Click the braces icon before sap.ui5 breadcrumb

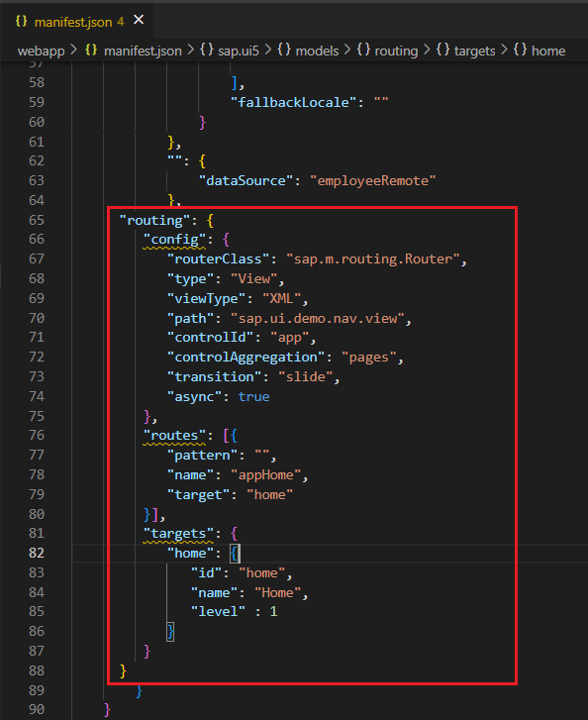click(x=207, y=51)
